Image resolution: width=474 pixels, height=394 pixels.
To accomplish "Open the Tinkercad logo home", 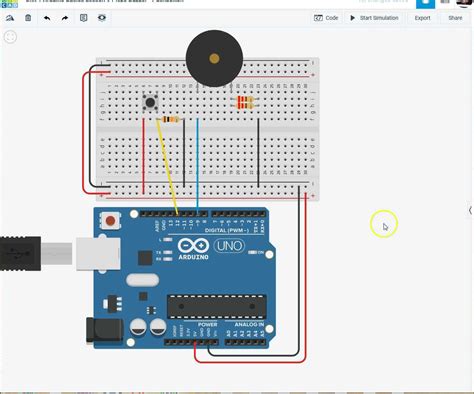I will pos(9,3).
